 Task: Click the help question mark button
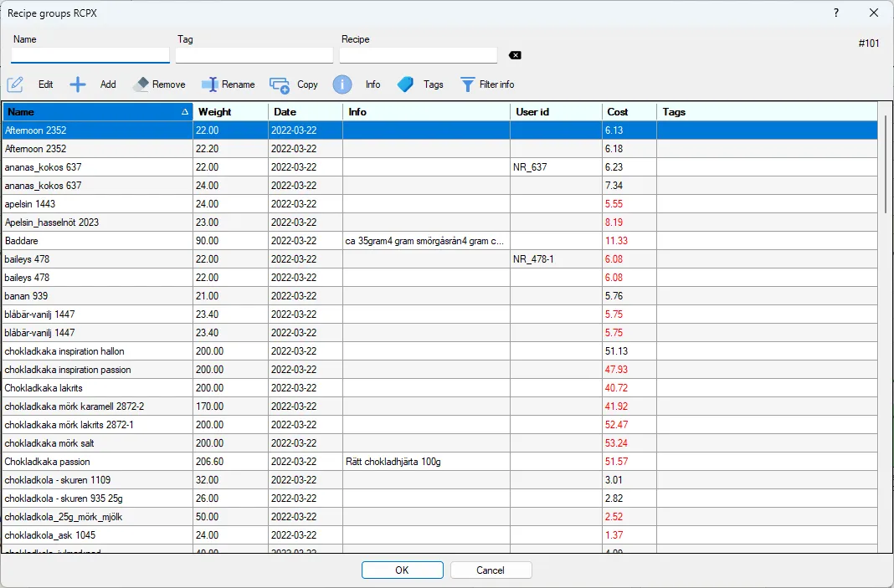(836, 13)
